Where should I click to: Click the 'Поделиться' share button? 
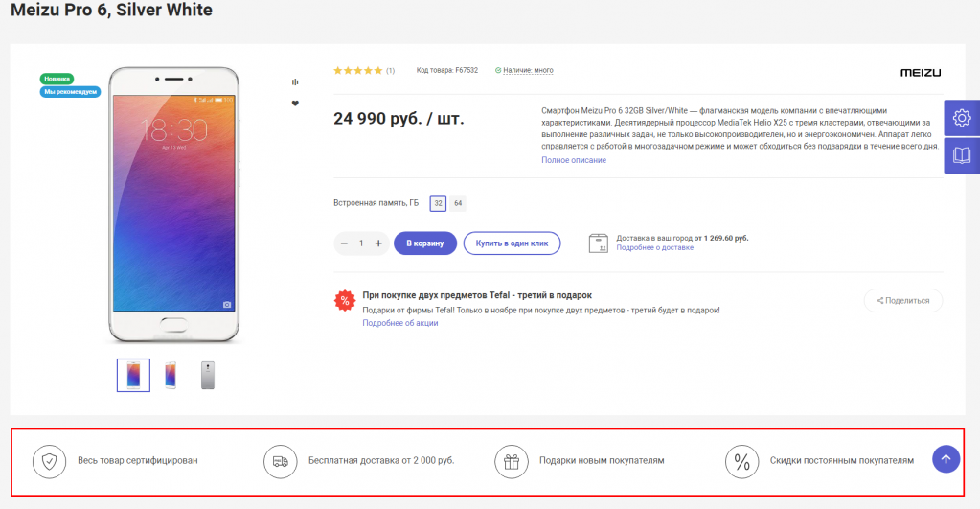coord(903,301)
